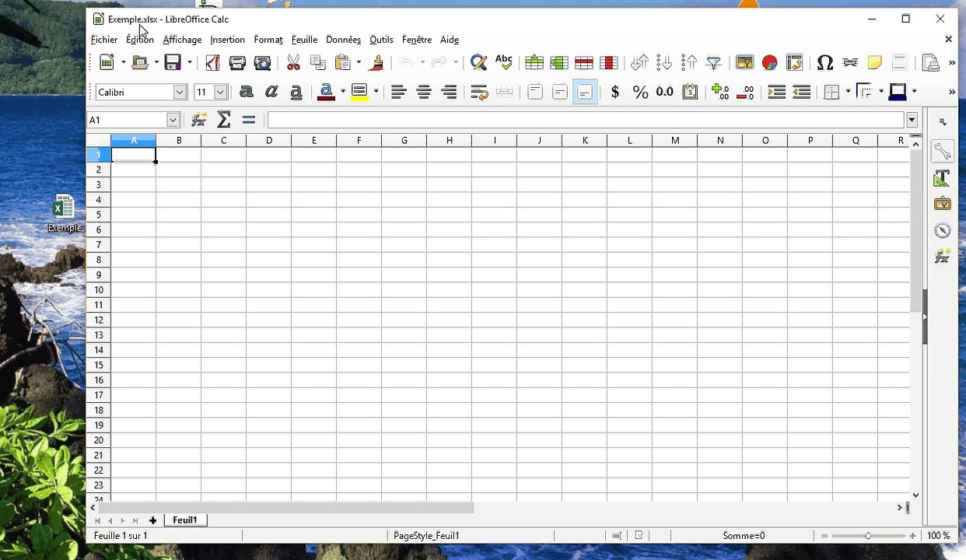966x560 pixels.
Task: Align cell content to bottom
Action: 585,92
